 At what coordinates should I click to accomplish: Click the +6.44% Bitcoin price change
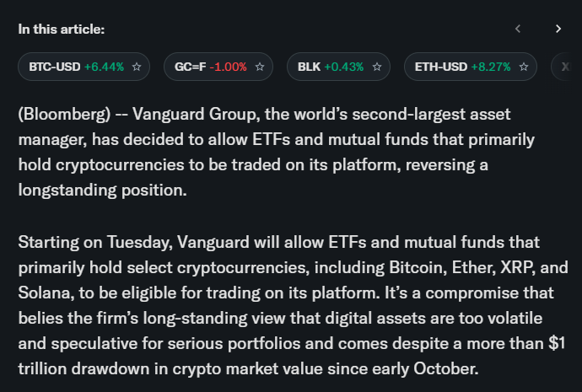click(x=104, y=67)
